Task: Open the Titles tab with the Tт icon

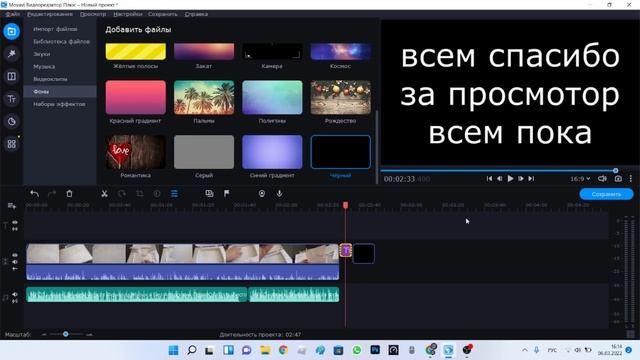Action: point(11,99)
